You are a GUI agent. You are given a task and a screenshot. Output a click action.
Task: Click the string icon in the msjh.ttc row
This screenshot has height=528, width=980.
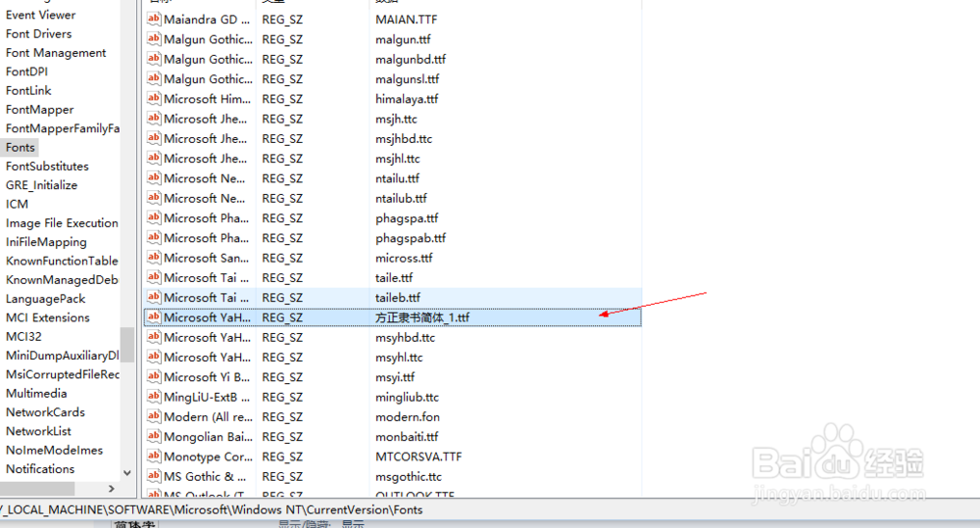coord(154,119)
